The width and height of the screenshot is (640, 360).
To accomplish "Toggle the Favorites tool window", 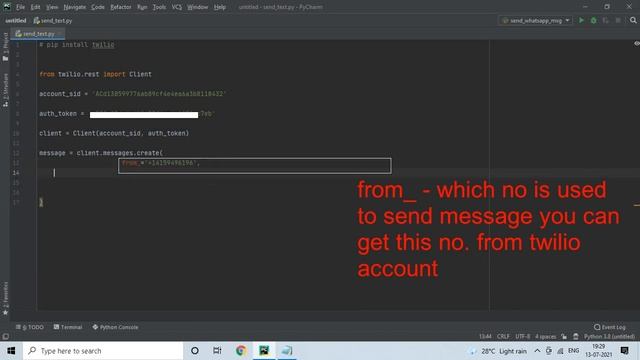I will (5, 298).
